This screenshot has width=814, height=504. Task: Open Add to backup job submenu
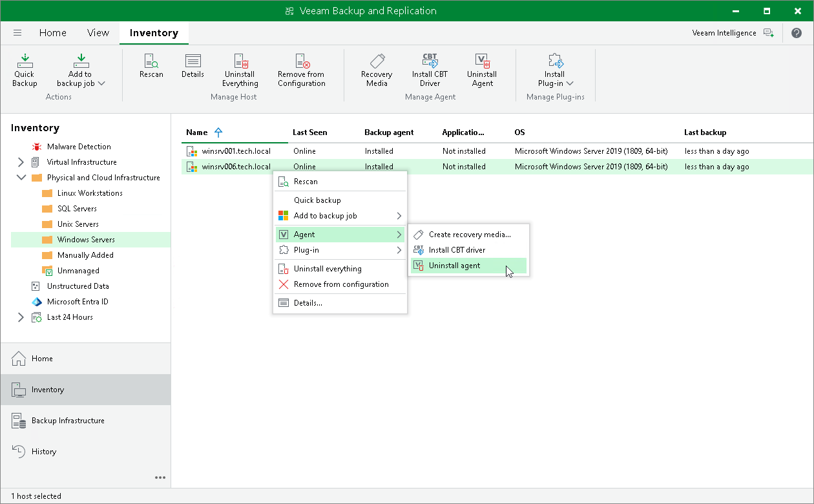340,216
